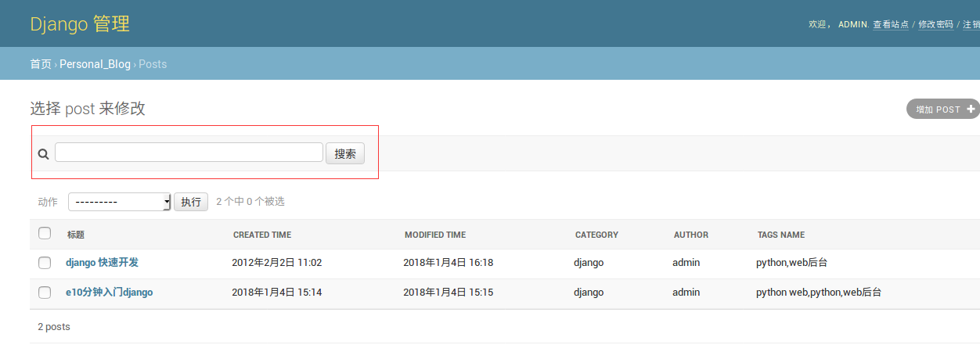
Task: Open the 'e10分钟入门django' post
Action: (109, 293)
